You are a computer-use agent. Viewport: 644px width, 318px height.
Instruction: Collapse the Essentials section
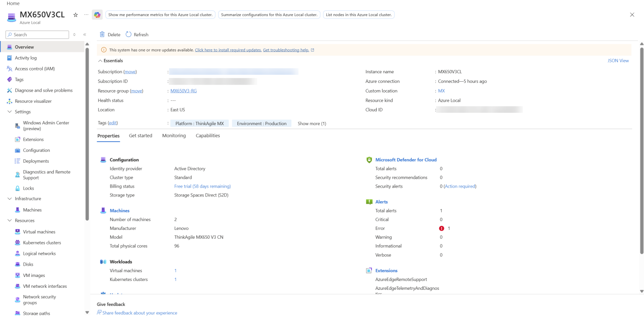coord(100,61)
